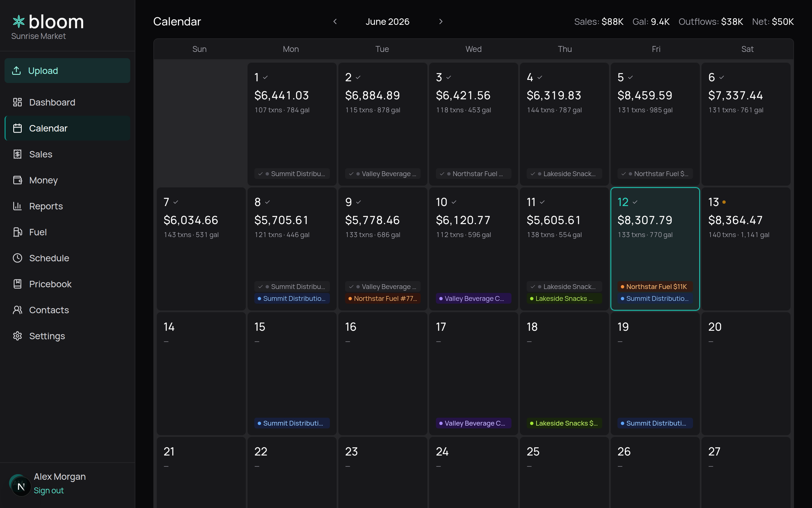Open completed Valley Beverage event on June 2

click(383, 174)
